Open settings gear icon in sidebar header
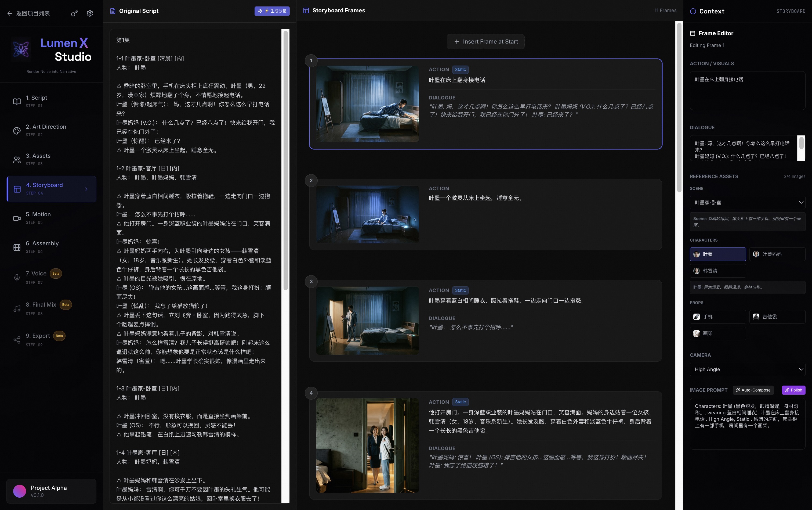812x510 pixels. [90, 13]
